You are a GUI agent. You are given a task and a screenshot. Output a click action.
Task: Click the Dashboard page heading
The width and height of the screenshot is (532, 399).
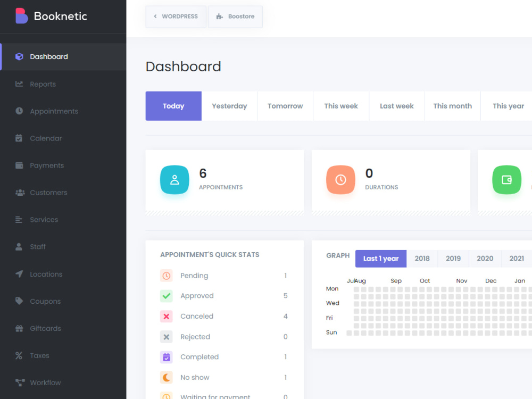click(x=183, y=66)
